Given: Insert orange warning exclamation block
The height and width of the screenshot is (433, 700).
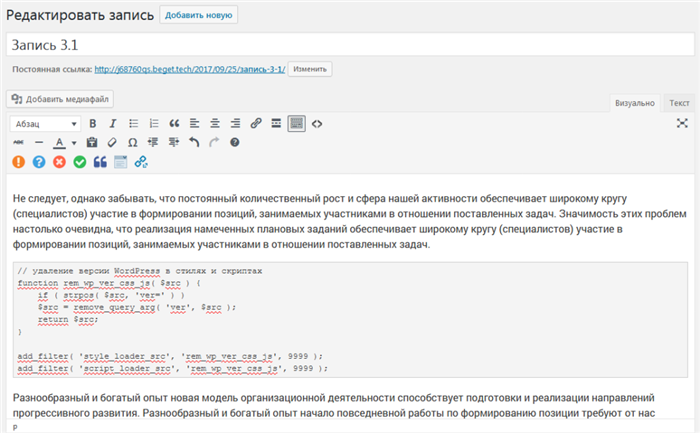Looking at the screenshot, I should (x=19, y=162).
